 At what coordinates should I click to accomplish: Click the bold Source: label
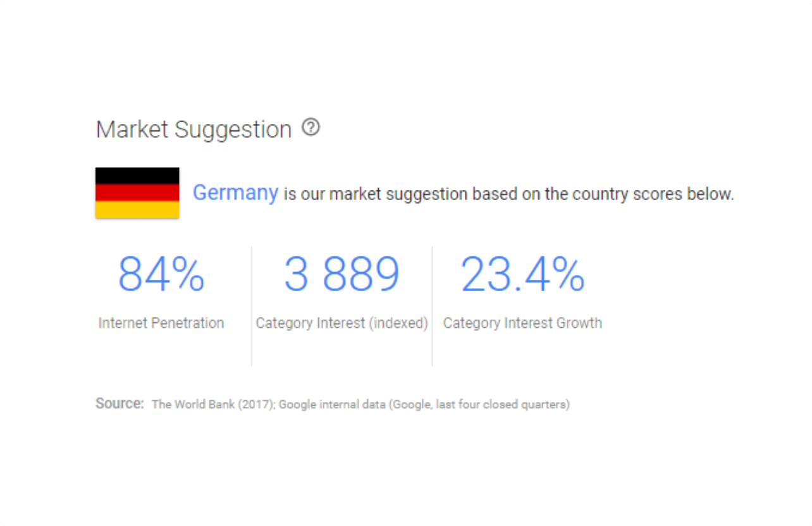click(120, 403)
